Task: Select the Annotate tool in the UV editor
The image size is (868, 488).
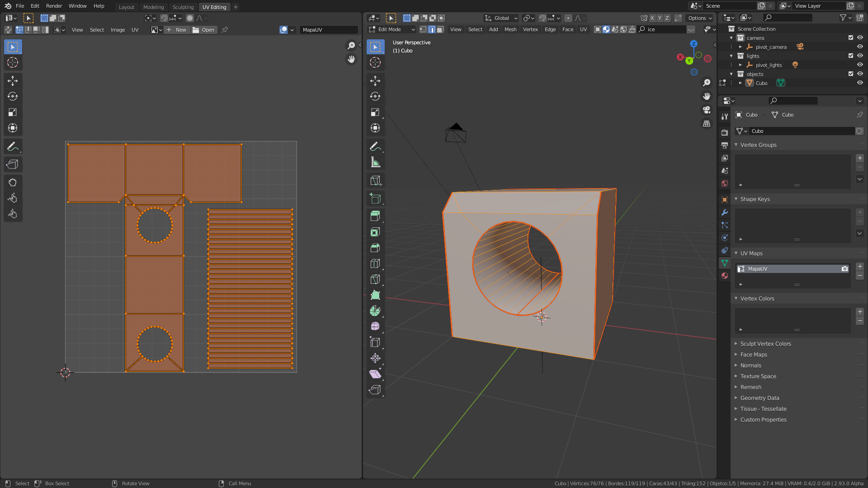Action: click(13, 146)
